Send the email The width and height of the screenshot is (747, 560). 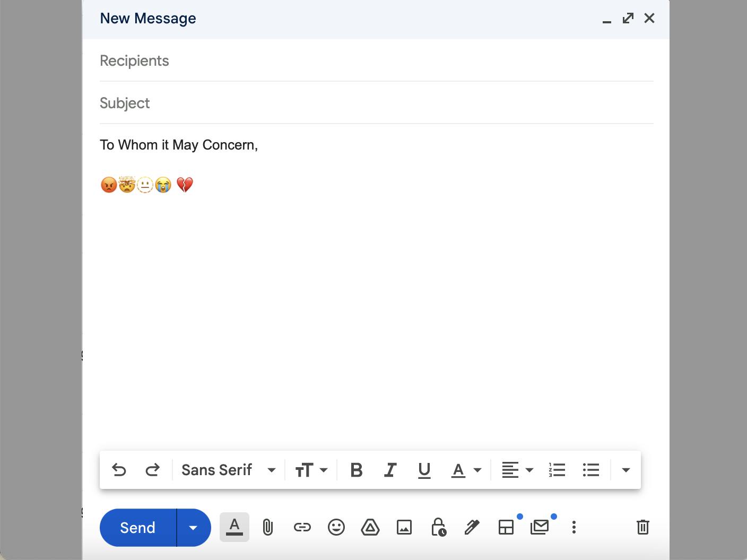[137, 527]
